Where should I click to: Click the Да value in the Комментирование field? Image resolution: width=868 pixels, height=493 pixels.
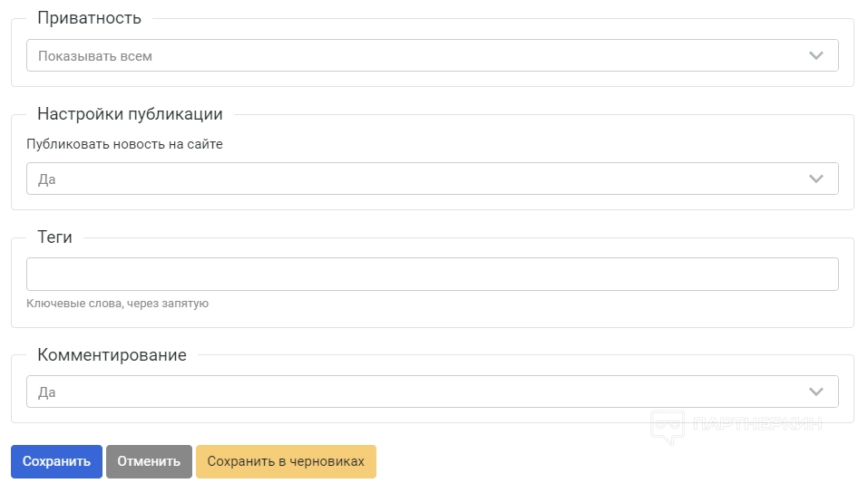(47, 393)
